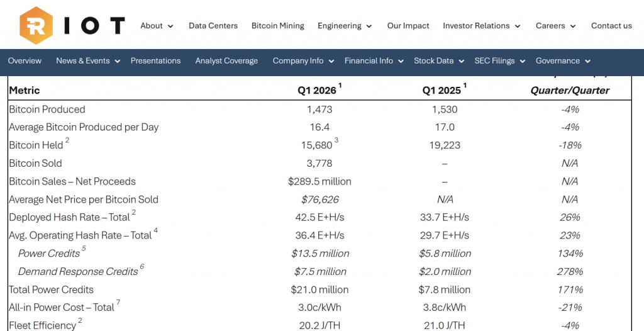Image resolution: width=644 pixels, height=331 pixels.
Task: Open the Our Impact page
Action: [x=408, y=26]
